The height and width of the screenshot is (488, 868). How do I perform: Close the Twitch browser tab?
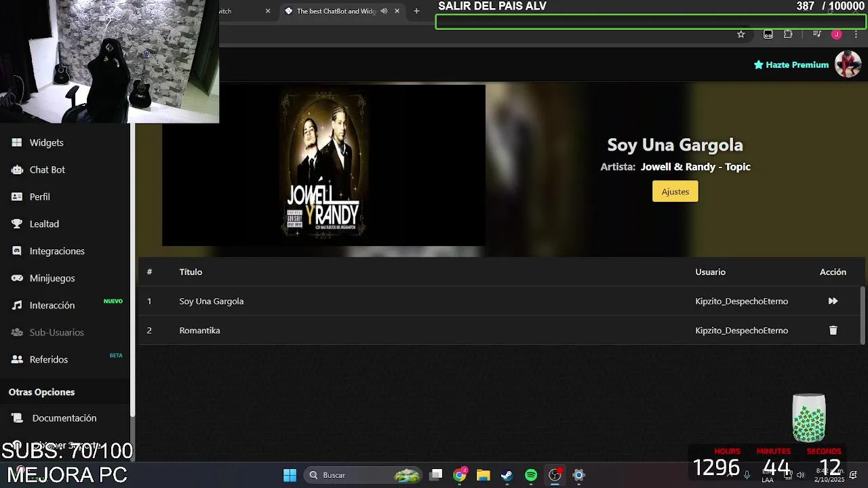268,11
